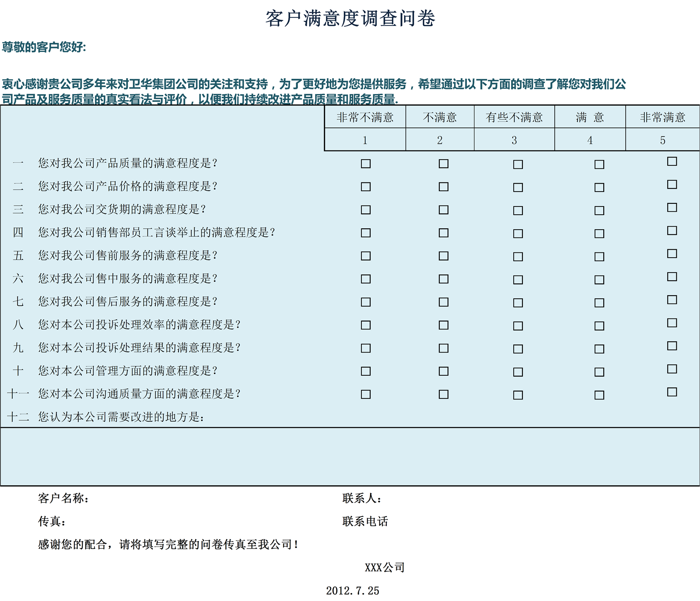This screenshot has height=601, width=700.
Task: Tick 不满意 for sales staff conduct question 四
Action: click(x=444, y=233)
